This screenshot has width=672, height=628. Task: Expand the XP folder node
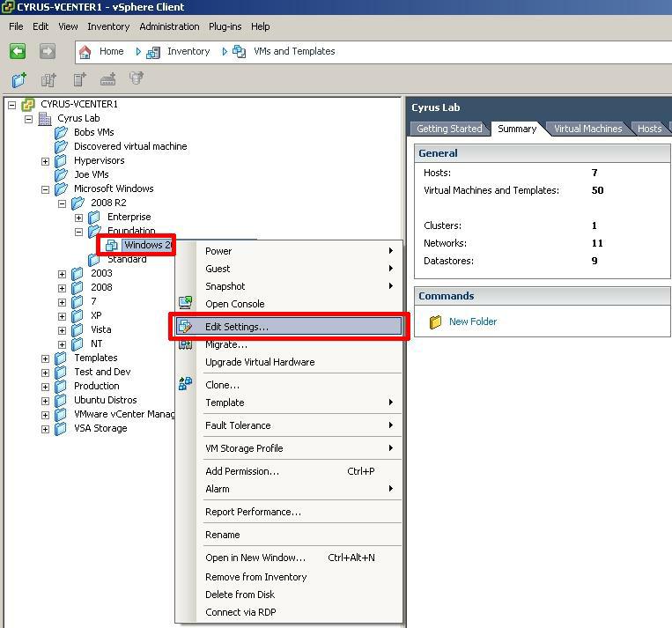click(x=63, y=316)
